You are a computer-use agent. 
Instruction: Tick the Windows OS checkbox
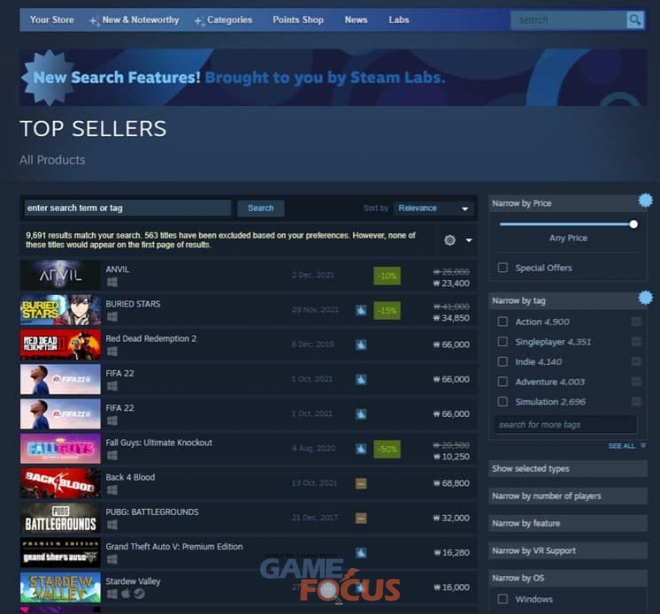[x=503, y=598]
